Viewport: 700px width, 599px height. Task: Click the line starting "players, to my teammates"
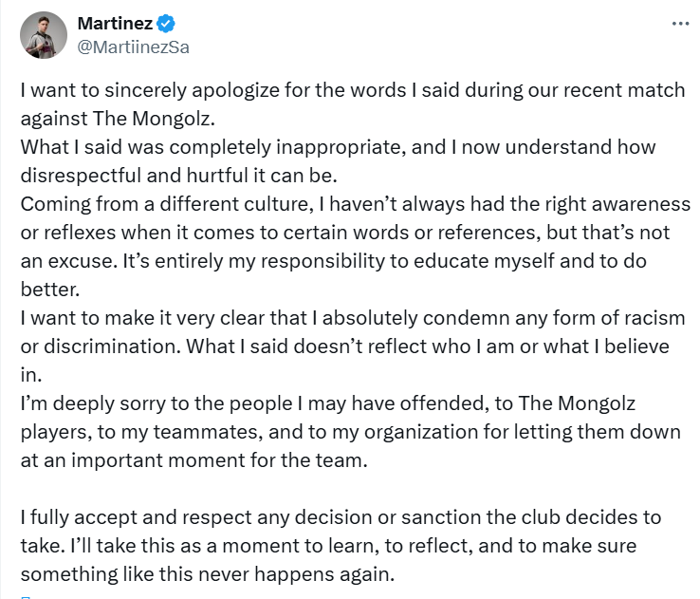coord(351,432)
